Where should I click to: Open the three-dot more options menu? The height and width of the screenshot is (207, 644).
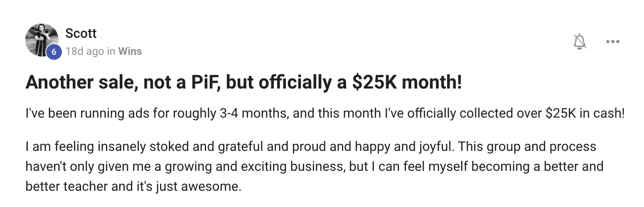coord(613,42)
